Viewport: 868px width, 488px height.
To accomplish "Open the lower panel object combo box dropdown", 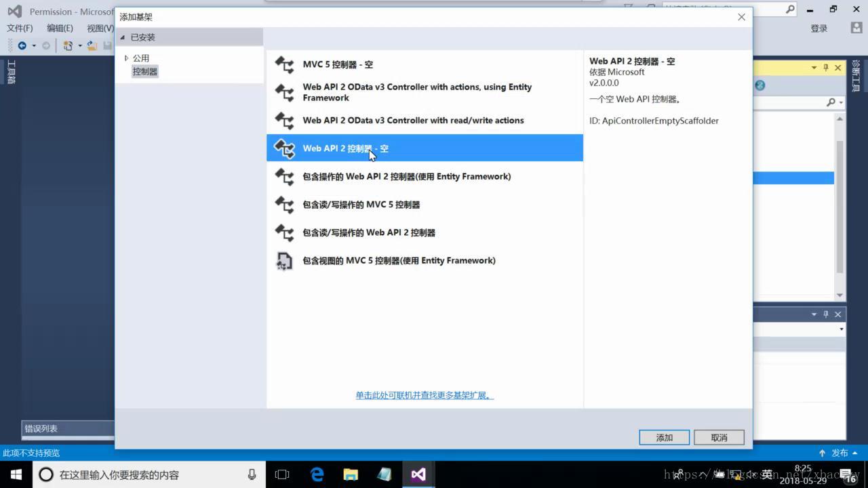I will pos(842,329).
